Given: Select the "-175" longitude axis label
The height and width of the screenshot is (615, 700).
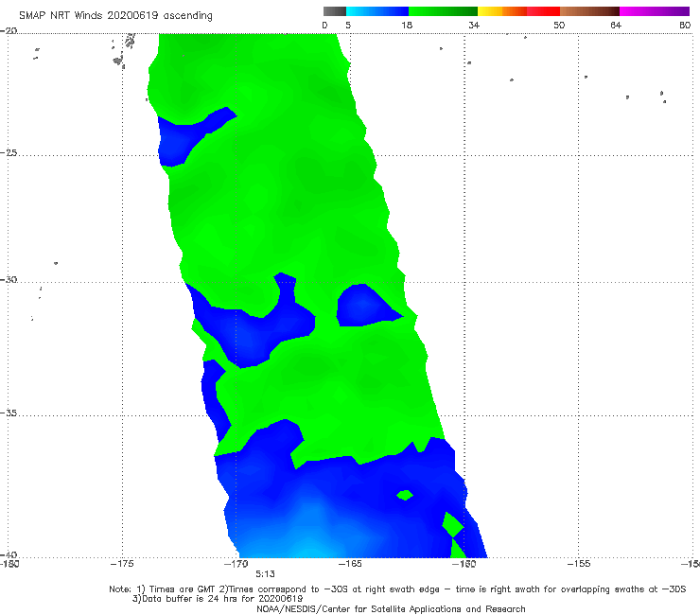Looking at the screenshot, I should [122, 564].
